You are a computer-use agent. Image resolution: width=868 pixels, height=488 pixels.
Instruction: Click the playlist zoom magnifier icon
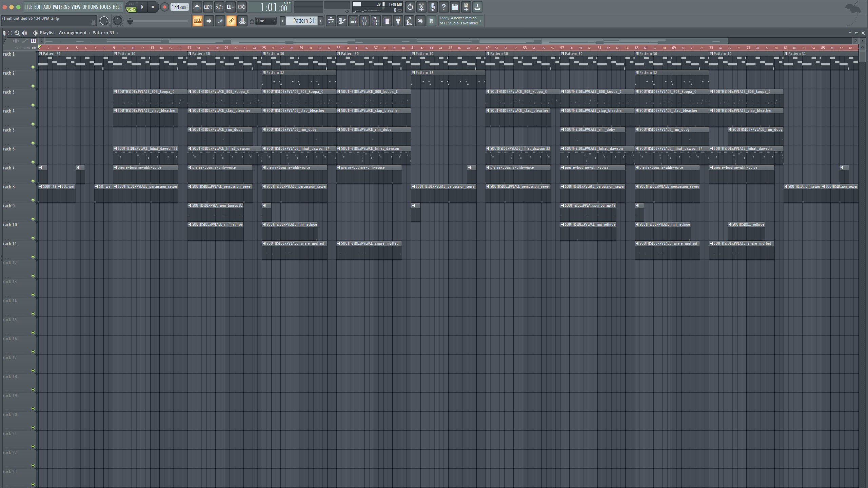[x=17, y=33]
